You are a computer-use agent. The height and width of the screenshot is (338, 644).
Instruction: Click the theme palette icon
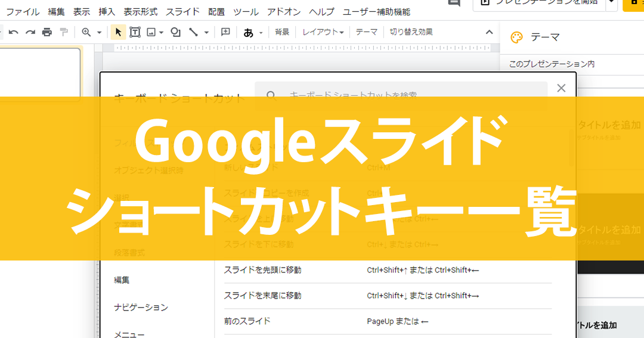click(x=516, y=38)
